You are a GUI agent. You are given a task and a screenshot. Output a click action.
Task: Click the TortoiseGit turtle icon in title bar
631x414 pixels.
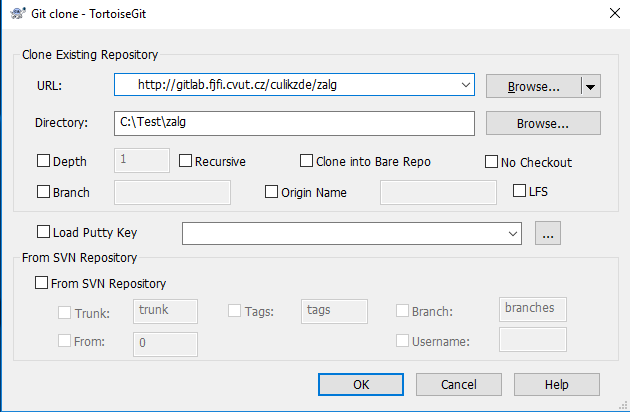click(x=18, y=13)
